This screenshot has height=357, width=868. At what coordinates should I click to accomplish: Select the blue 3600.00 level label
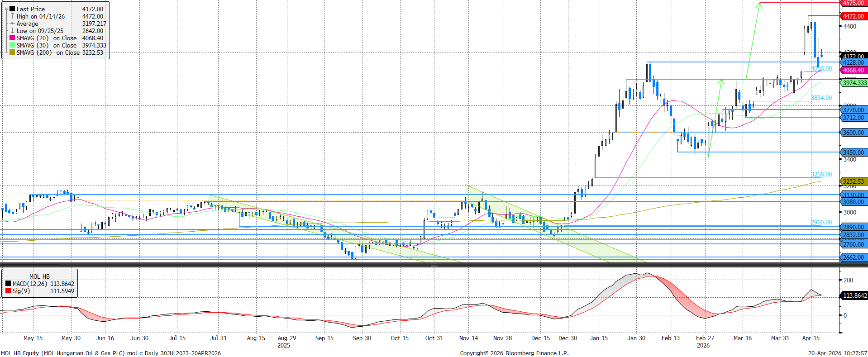click(853, 133)
